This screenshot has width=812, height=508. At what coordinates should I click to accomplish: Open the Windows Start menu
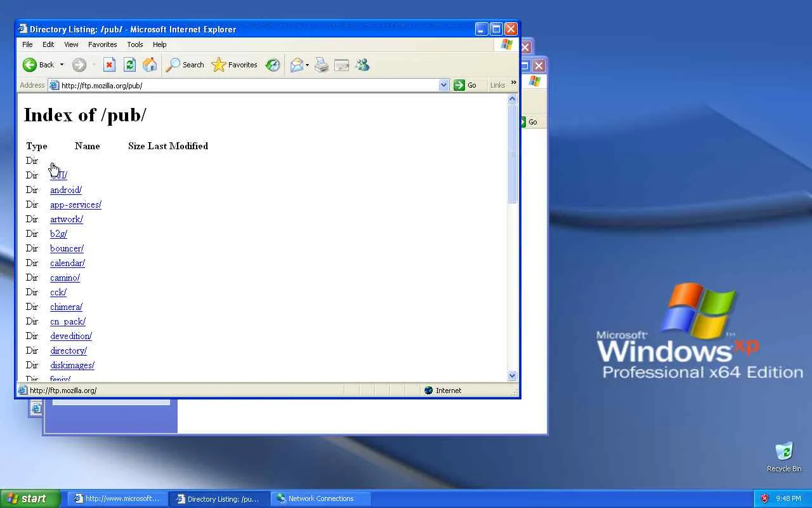click(30, 498)
